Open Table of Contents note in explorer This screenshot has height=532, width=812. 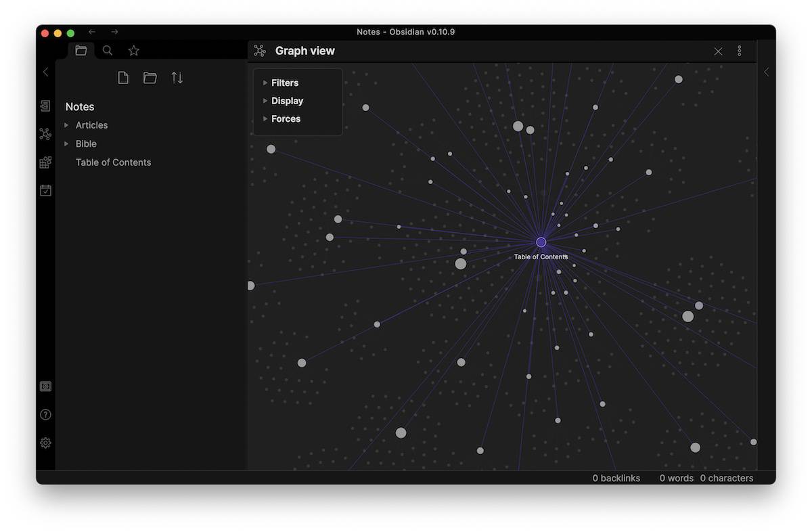113,162
